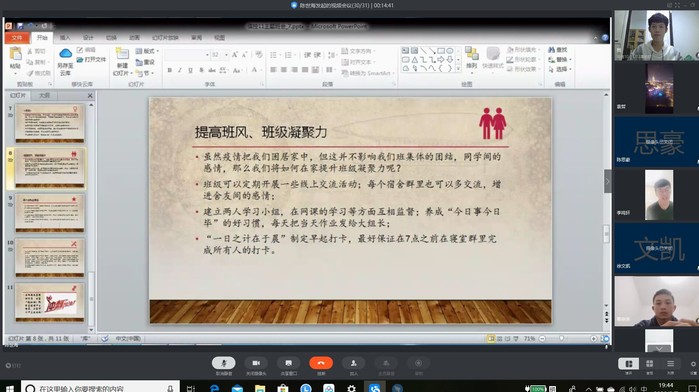Open the font size dropdown

coord(226,55)
